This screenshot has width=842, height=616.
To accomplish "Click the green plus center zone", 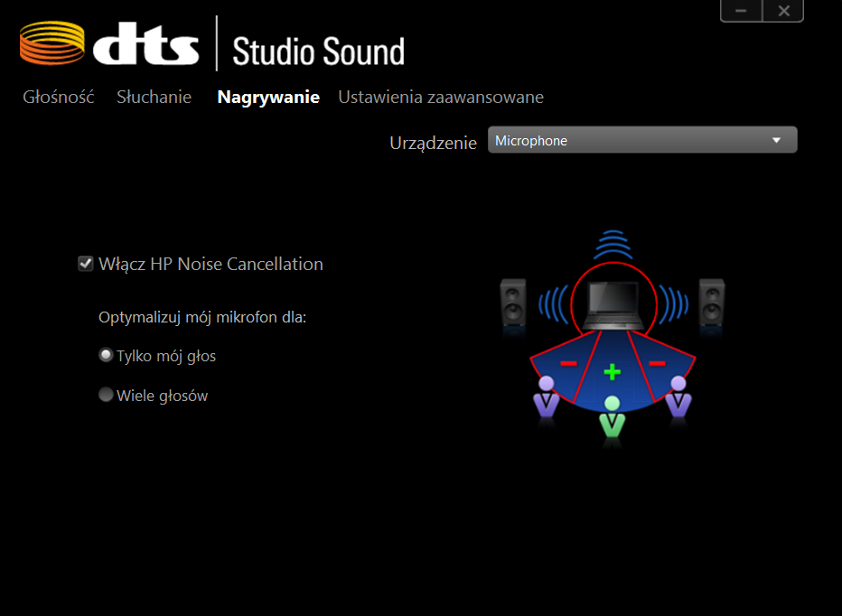I will coord(613,371).
